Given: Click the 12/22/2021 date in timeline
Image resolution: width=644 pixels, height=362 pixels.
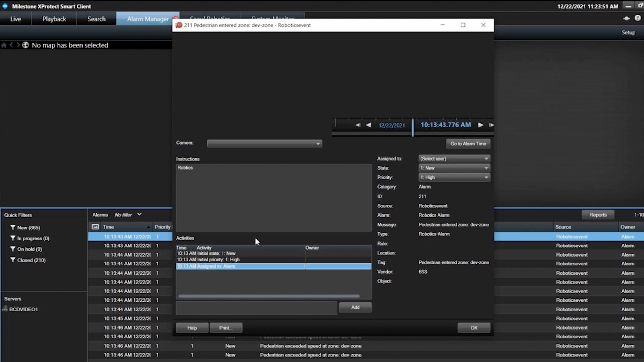Looking at the screenshot, I should pos(391,125).
